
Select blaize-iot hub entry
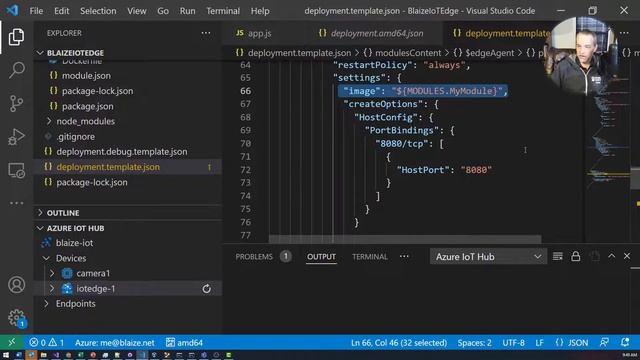(74, 243)
